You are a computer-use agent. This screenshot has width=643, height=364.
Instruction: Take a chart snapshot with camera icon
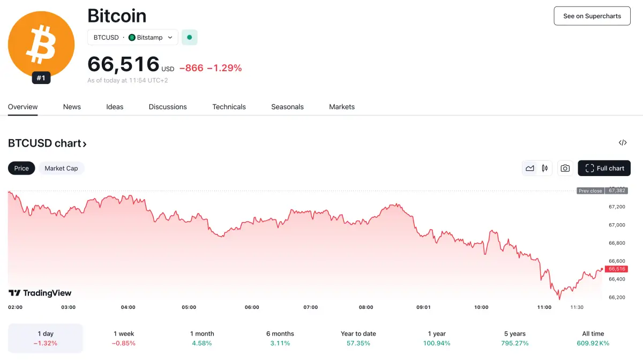click(565, 168)
